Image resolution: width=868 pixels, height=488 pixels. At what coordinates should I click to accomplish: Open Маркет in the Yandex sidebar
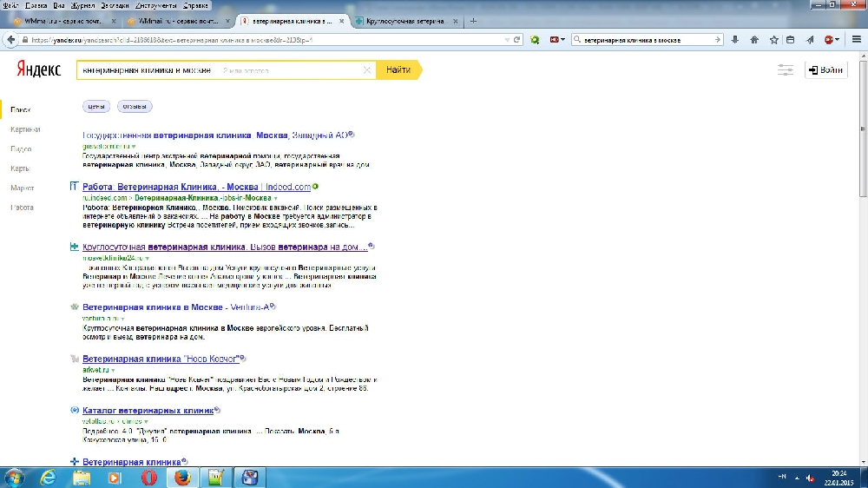point(23,188)
